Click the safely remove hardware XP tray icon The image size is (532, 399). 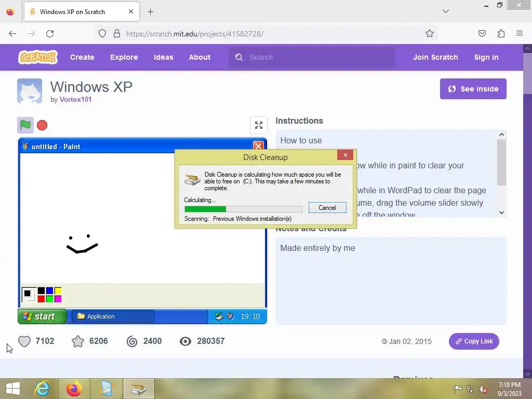tap(219, 316)
